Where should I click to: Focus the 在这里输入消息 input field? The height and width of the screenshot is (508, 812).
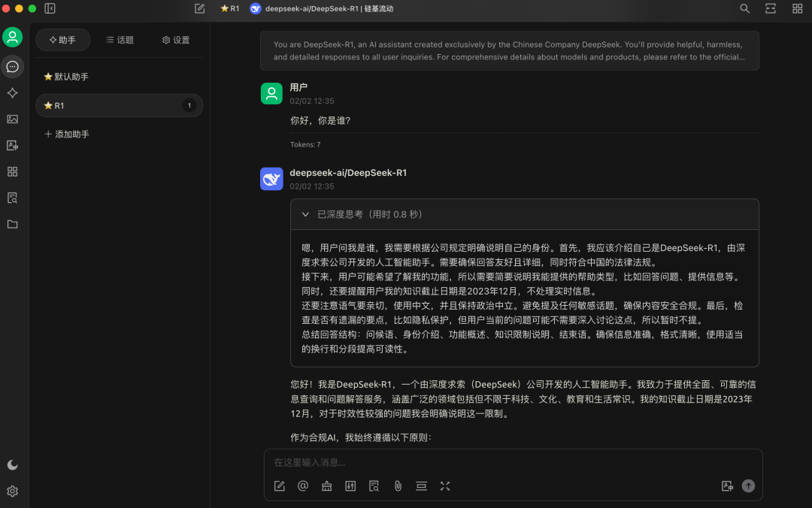pyautogui.click(x=513, y=462)
